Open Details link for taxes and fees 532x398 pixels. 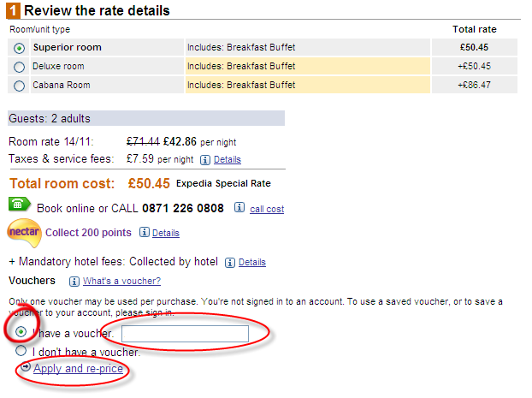click(228, 159)
